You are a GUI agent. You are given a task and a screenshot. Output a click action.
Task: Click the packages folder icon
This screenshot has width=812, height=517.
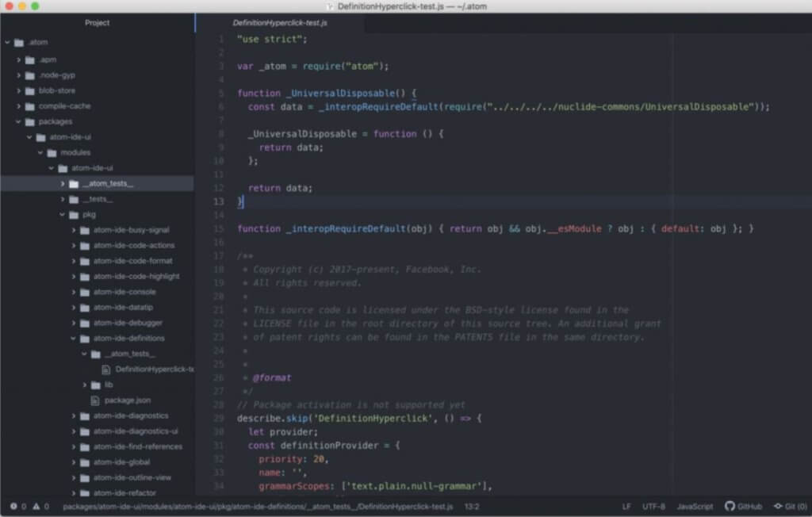(30, 122)
